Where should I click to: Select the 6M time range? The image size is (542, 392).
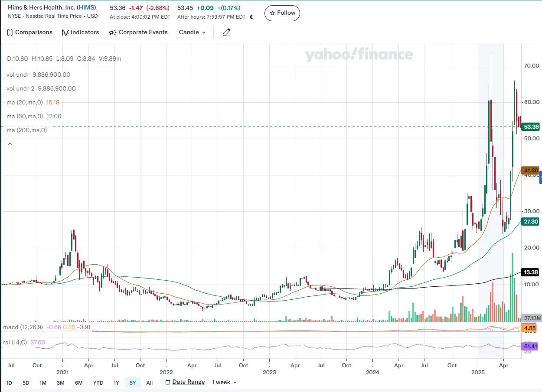click(x=78, y=383)
